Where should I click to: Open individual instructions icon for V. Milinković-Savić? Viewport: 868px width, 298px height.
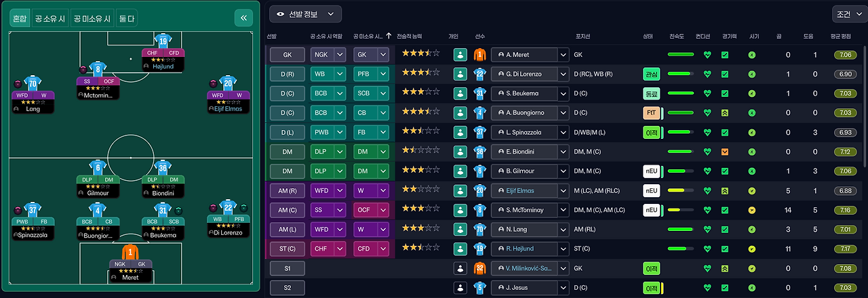pos(460,268)
